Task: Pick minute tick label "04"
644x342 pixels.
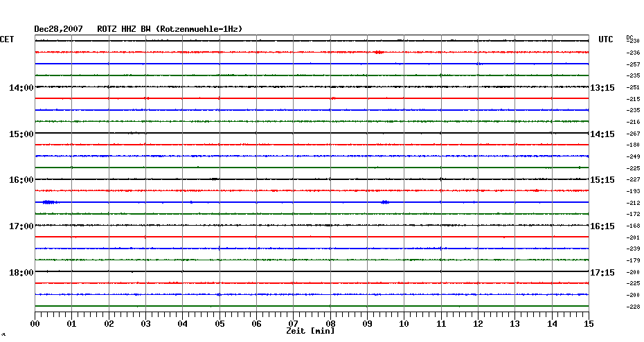Action: (x=183, y=324)
